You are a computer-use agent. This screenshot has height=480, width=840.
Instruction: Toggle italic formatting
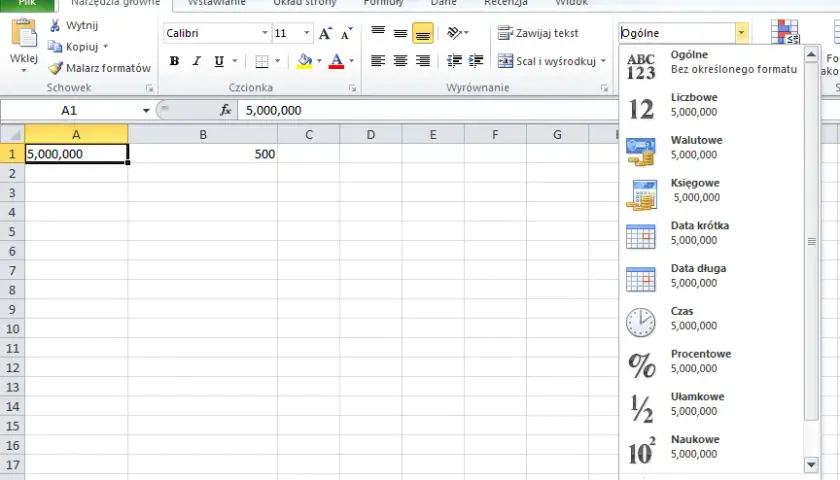point(197,61)
